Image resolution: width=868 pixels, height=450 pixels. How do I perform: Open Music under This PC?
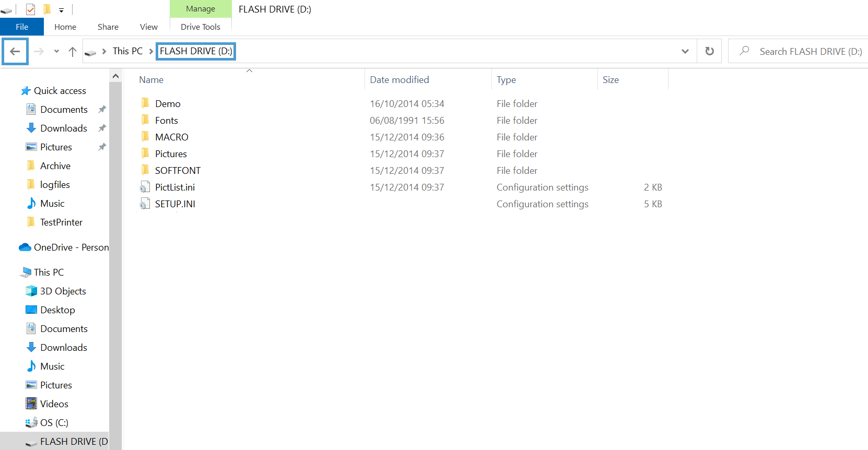52,366
